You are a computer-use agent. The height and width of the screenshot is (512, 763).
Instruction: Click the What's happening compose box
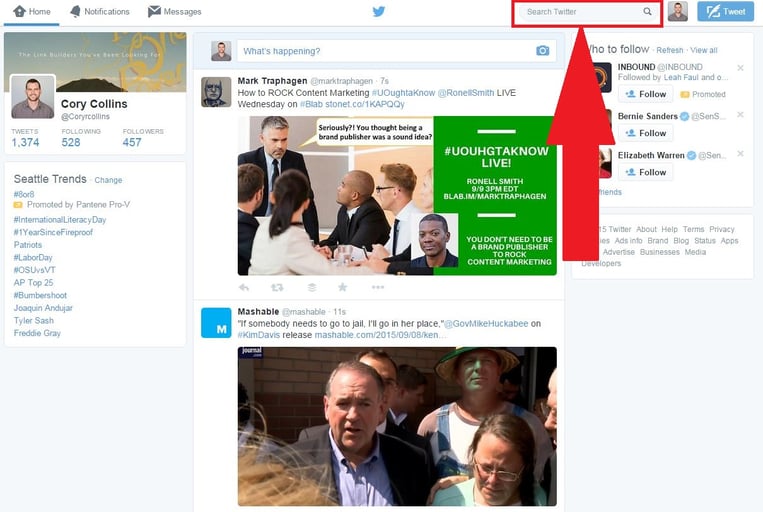click(x=396, y=51)
